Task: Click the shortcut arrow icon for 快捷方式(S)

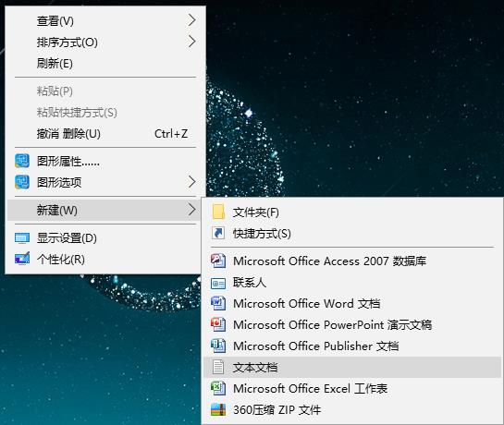Action: pos(218,233)
